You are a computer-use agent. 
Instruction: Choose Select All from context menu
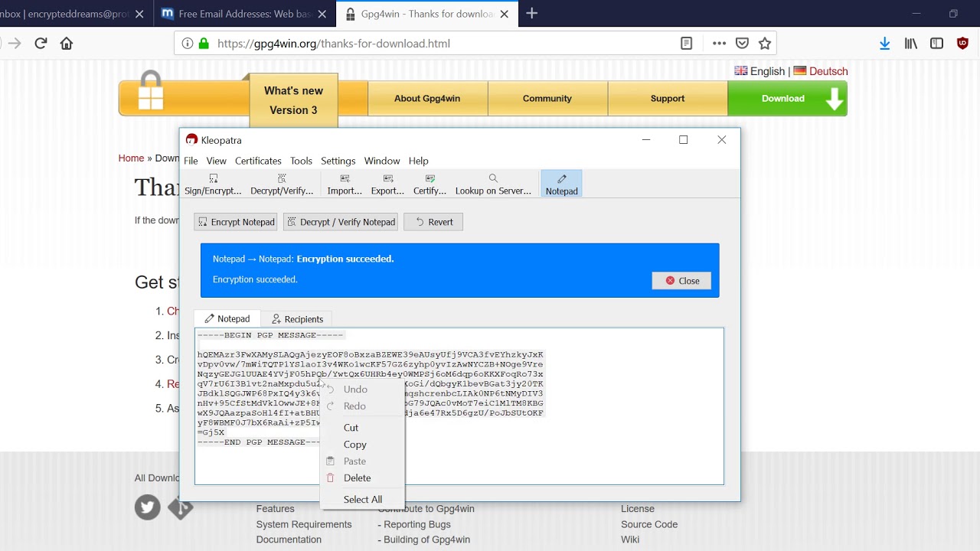tap(361, 500)
